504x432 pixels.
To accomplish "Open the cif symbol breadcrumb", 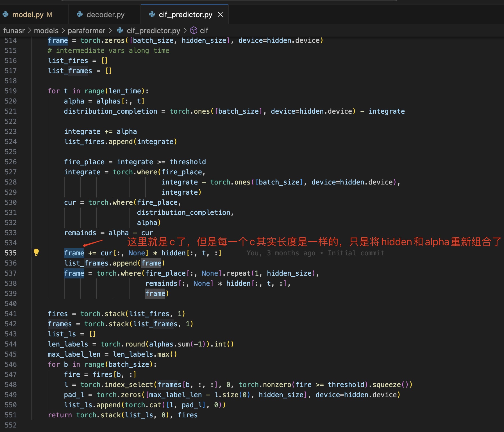I will (x=204, y=31).
